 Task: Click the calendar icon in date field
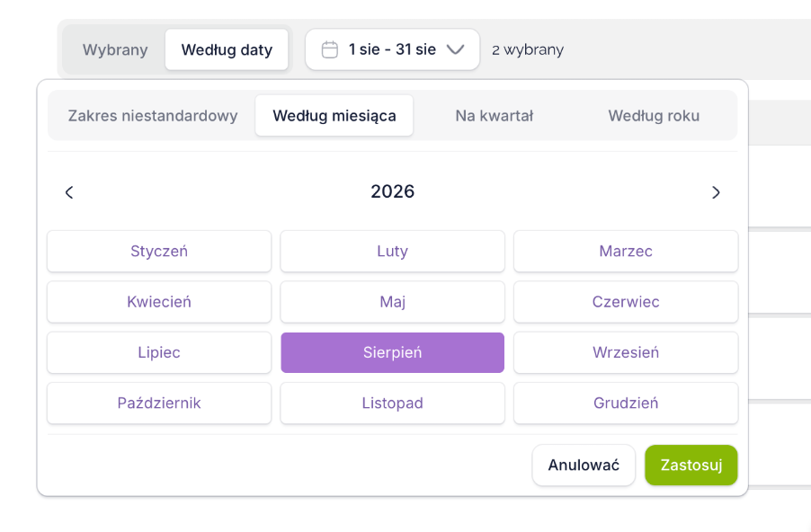[x=329, y=49]
